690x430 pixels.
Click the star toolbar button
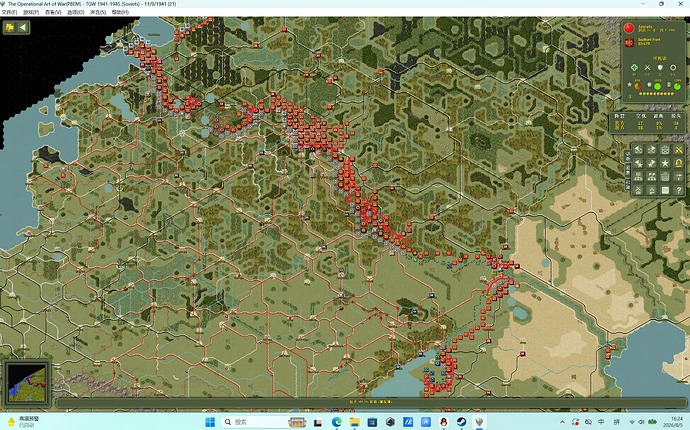[x=665, y=163]
